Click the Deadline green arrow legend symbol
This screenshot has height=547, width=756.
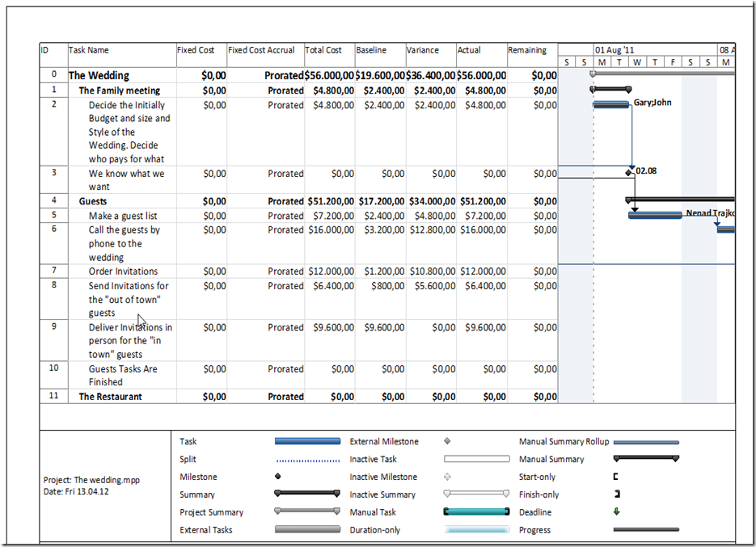616,512
